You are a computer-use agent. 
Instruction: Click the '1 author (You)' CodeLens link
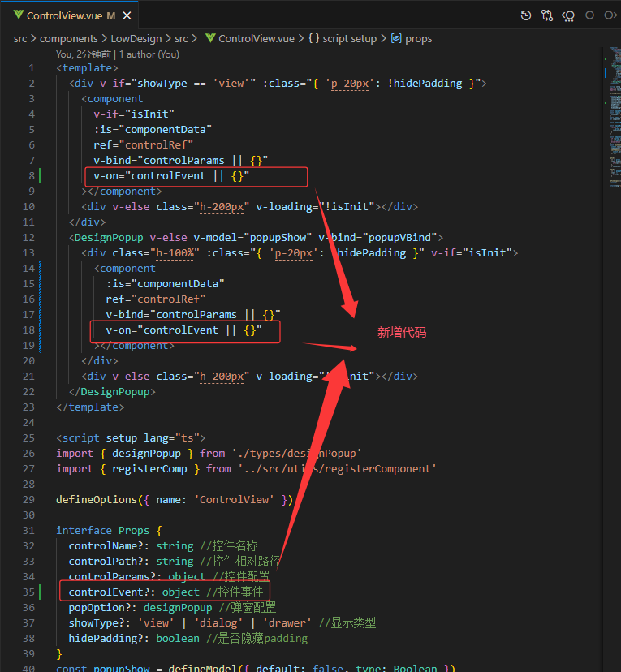[x=149, y=54]
